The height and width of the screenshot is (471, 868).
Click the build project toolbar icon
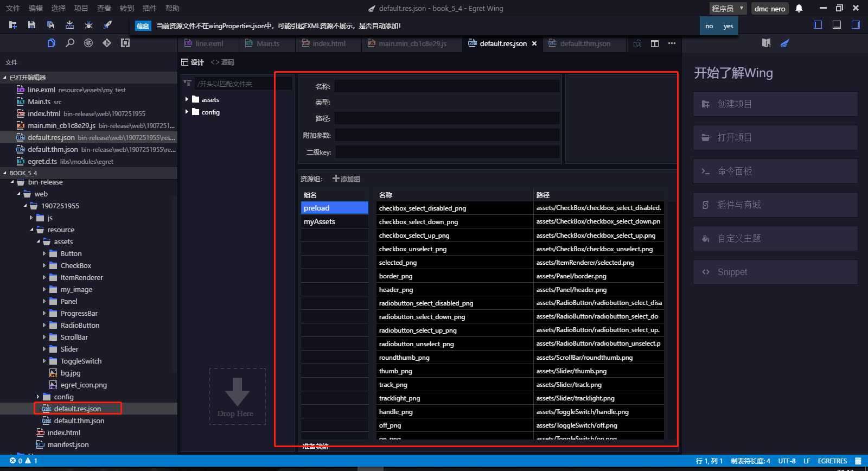tap(69, 25)
